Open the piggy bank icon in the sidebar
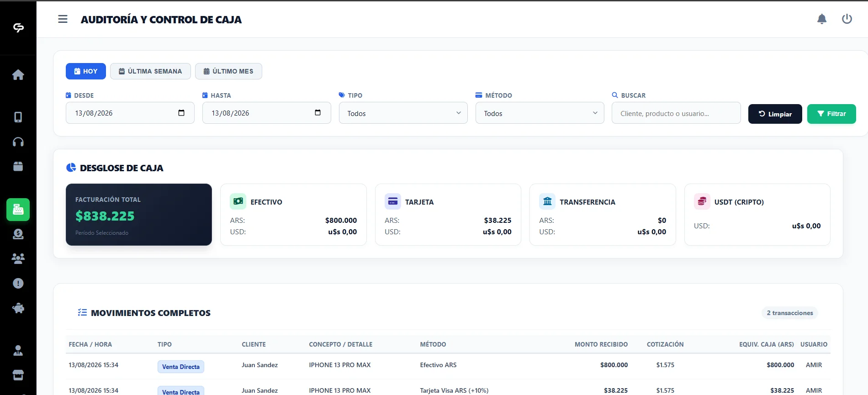This screenshot has width=868, height=395. click(18, 308)
